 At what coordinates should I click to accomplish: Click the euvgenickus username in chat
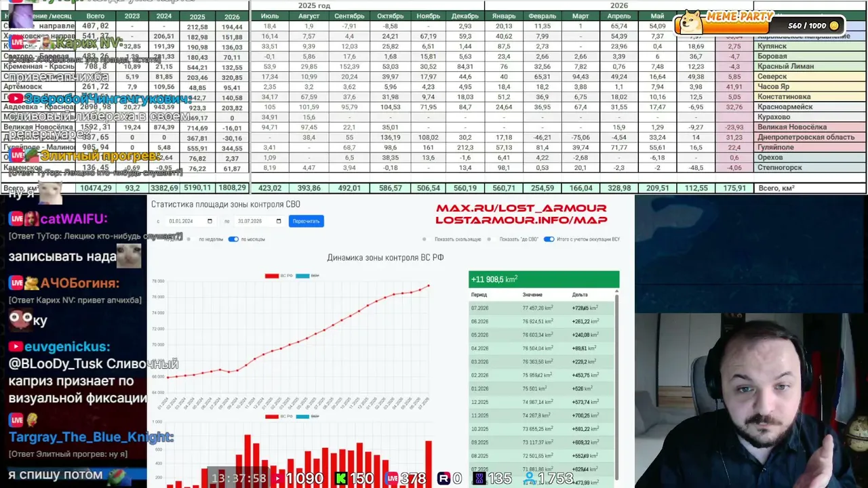pos(67,347)
